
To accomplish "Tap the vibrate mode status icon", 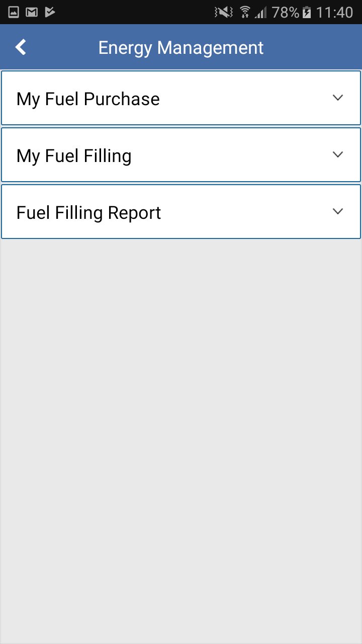I will point(223,12).
